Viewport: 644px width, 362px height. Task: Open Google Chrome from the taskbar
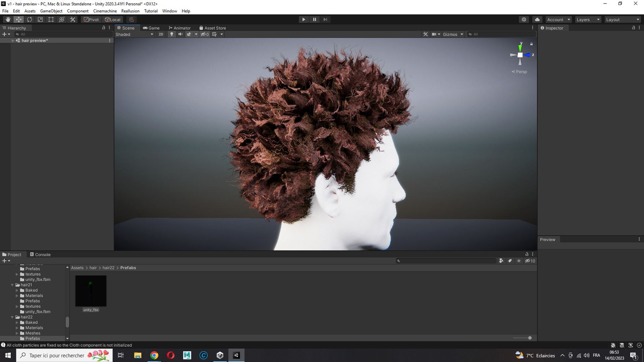point(154,355)
